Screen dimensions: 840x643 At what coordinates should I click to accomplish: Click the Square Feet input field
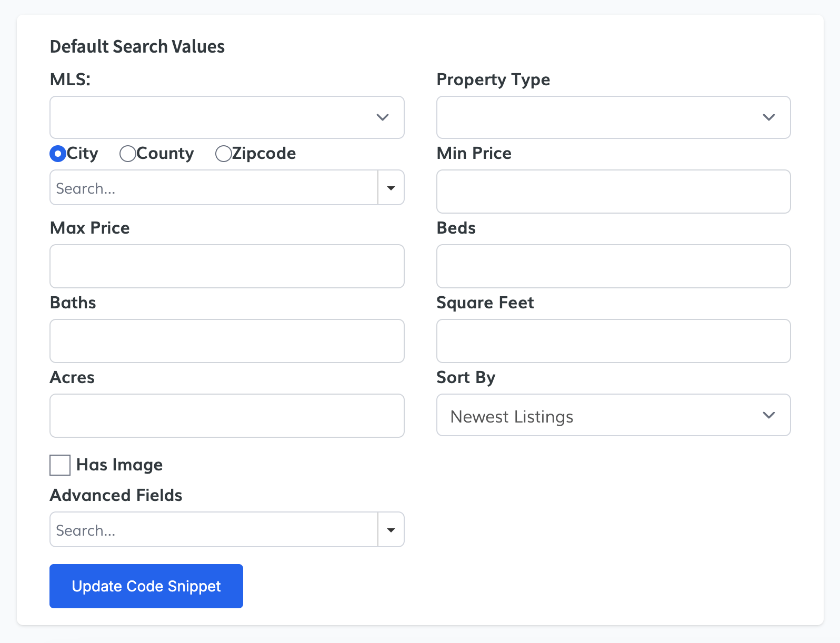(x=613, y=341)
